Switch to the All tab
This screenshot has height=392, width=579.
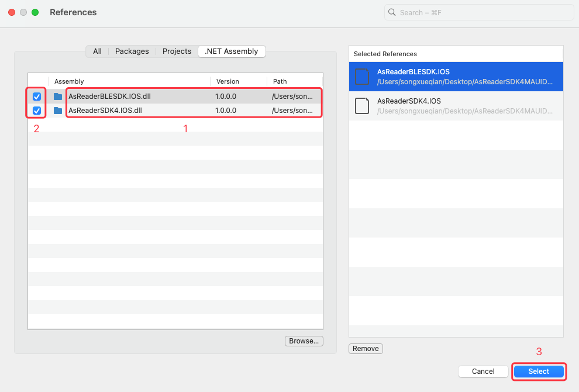[x=97, y=51]
